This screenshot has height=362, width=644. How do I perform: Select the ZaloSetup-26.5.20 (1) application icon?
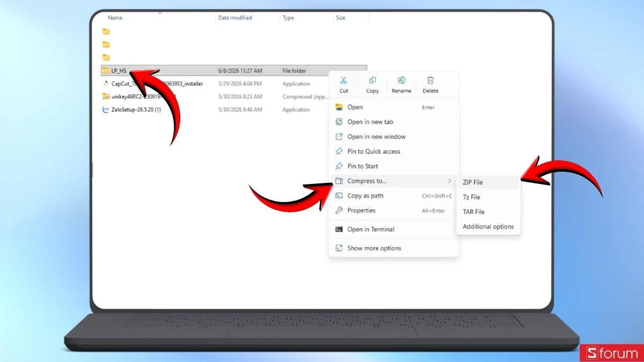click(x=106, y=109)
